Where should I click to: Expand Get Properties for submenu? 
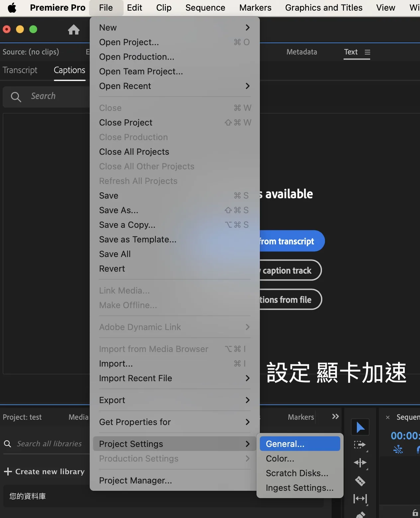(x=174, y=422)
